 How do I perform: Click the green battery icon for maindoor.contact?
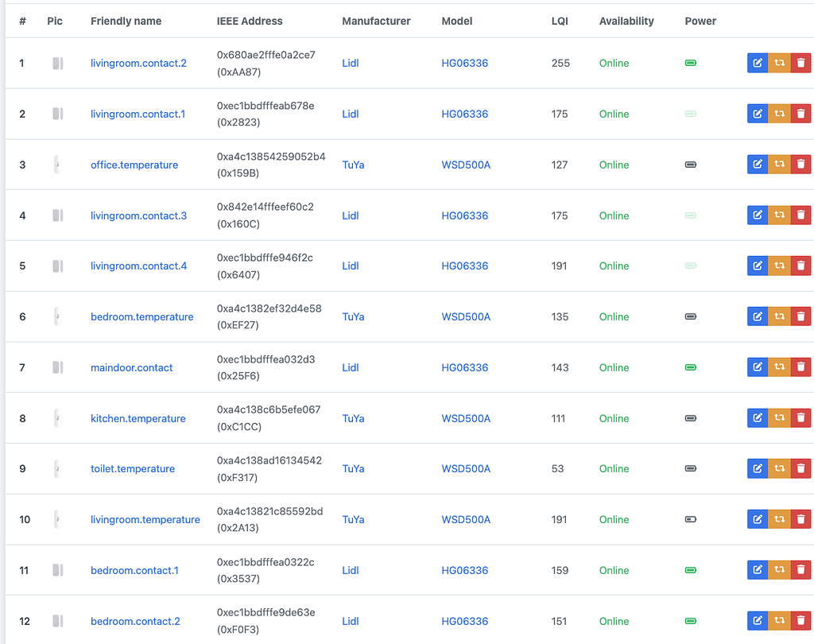click(x=689, y=367)
